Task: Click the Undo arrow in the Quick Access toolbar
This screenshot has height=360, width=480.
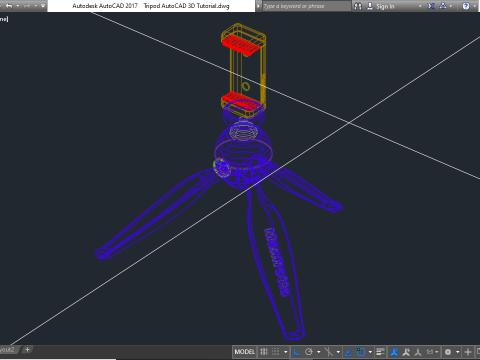Action: pos(9,6)
